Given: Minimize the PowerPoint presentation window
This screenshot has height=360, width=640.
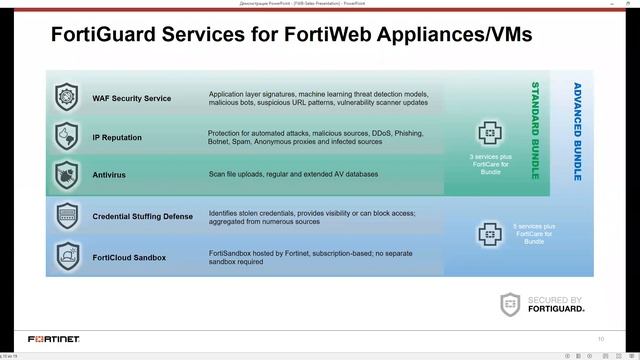Looking at the screenshot, I should (x=612, y=3).
